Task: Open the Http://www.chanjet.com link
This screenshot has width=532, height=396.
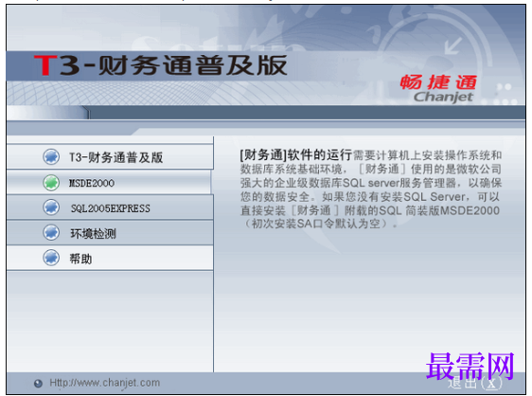Action: pyautogui.click(x=104, y=383)
